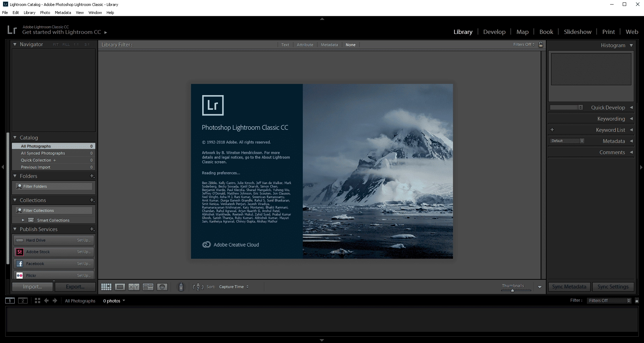Open the Photo menu

coord(45,13)
